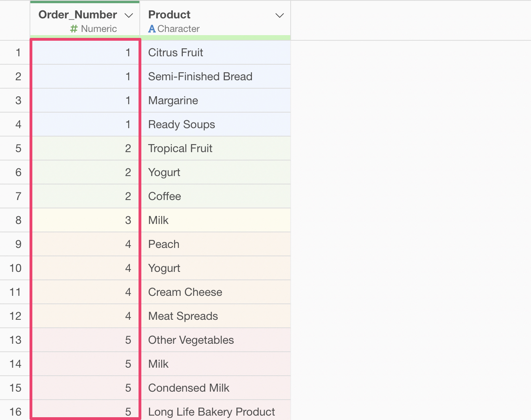Click the Numeric type hash icon
This screenshot has height=420, width=531.
[x=74, y=29]
